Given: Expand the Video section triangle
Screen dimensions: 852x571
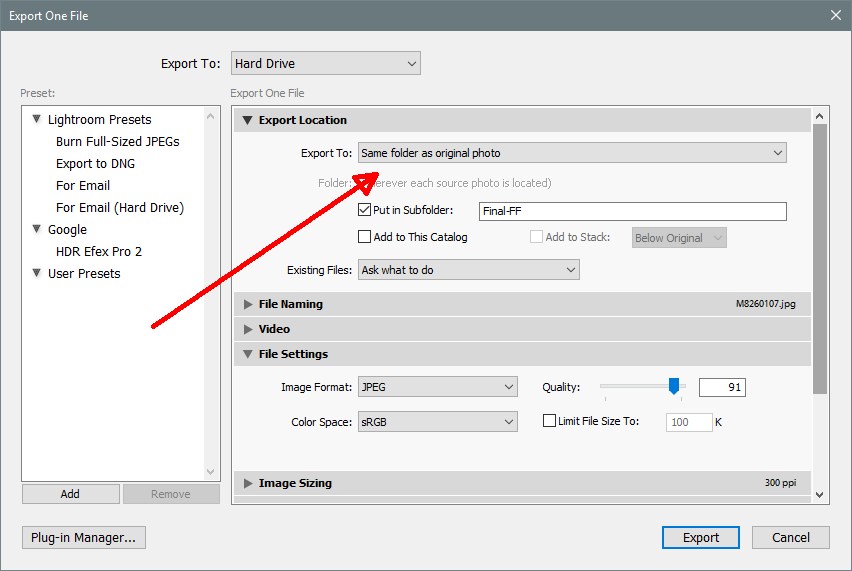Looking at the screenshot, I should click(248, 329).
